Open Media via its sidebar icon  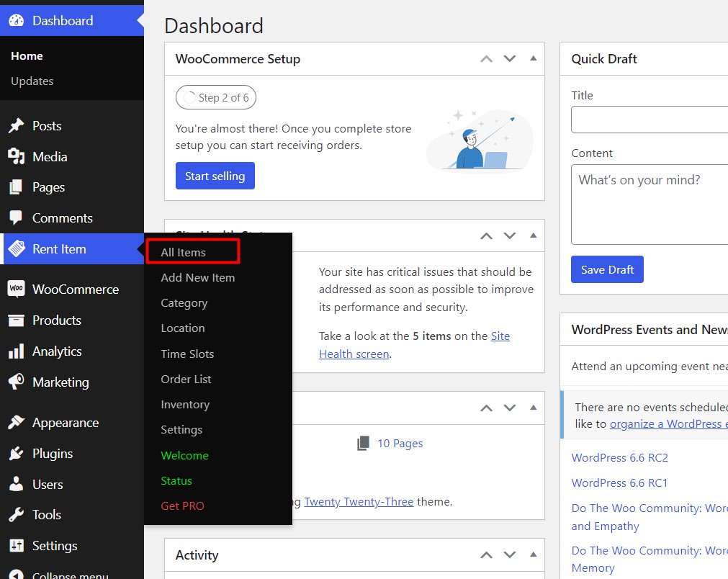point(16,157)
